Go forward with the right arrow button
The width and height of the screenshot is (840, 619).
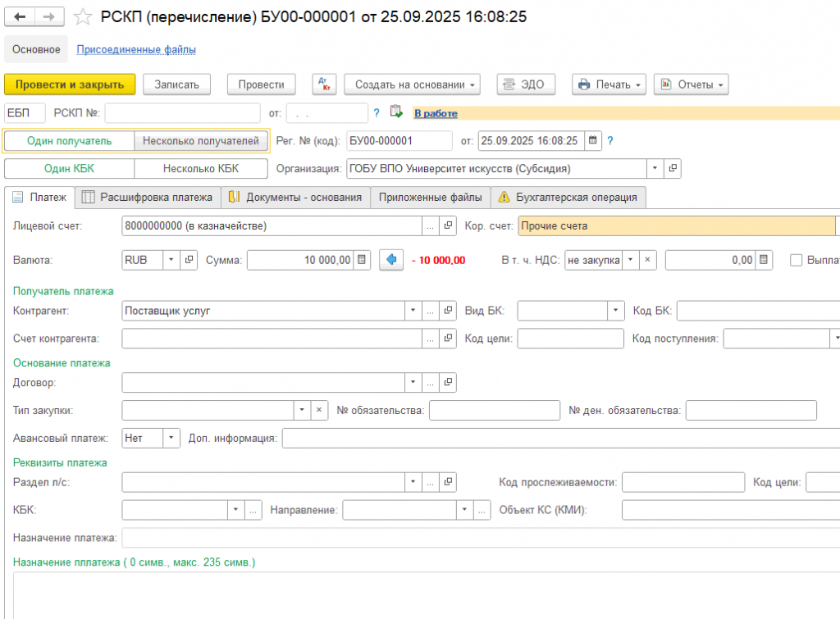(49, 16)
